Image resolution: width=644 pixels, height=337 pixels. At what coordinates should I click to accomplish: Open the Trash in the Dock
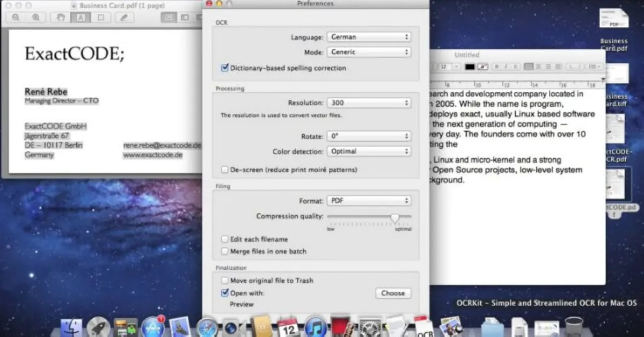click(574, 327)
